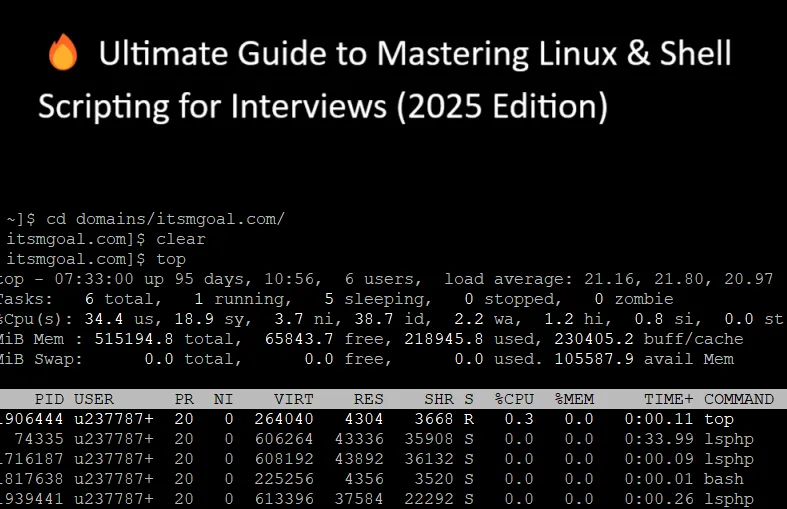Click the '38.7 id' CPU idle value

click(x=392, y=319)
